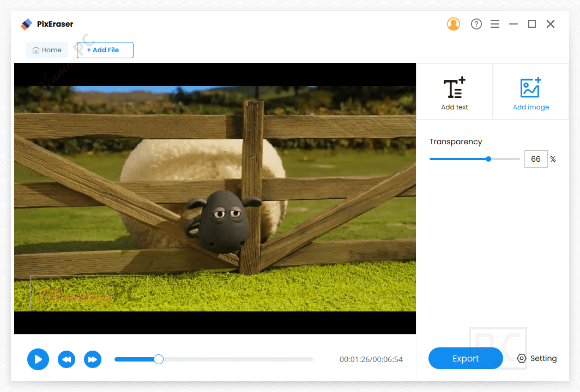
Task: Maximize the PixEraser window
Action: tap(532, 24)
